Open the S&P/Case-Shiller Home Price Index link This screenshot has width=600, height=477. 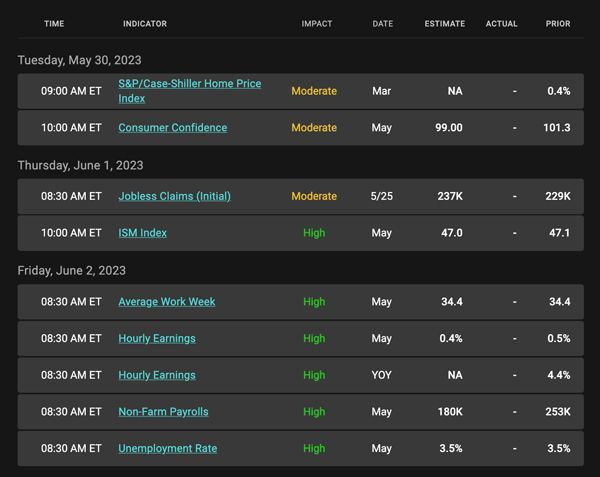(x=190, y=91)
